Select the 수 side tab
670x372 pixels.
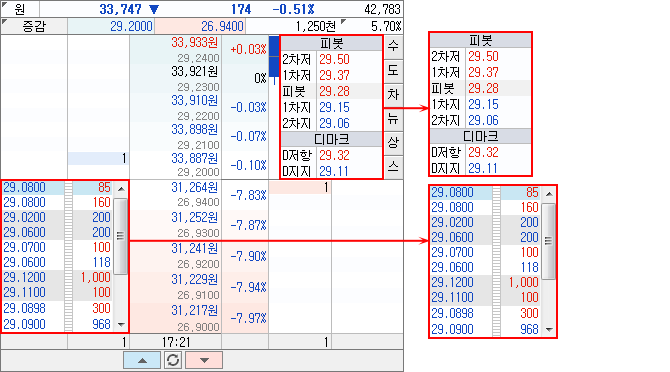coord(393,46)
